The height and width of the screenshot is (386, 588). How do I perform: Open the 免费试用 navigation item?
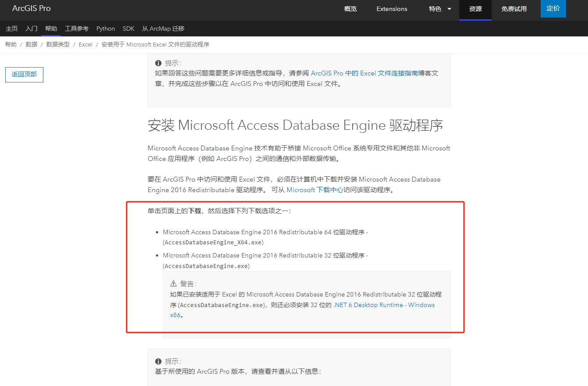[x=514, y=9]
